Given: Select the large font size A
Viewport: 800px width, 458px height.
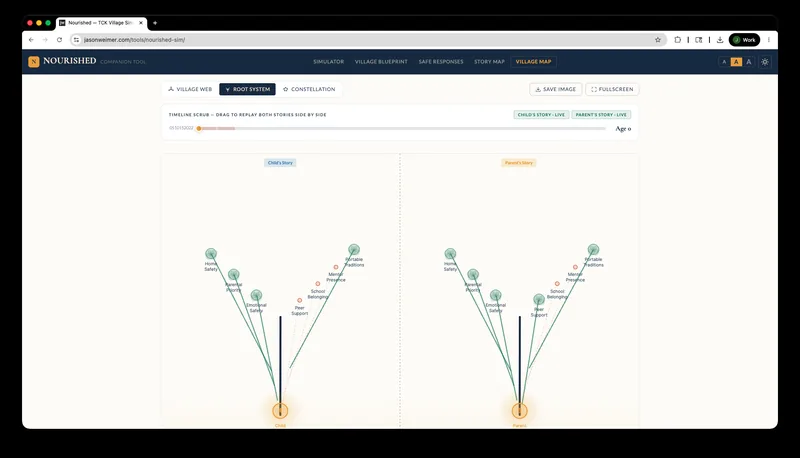Looking at the screenshot, I should coord(748,62).
